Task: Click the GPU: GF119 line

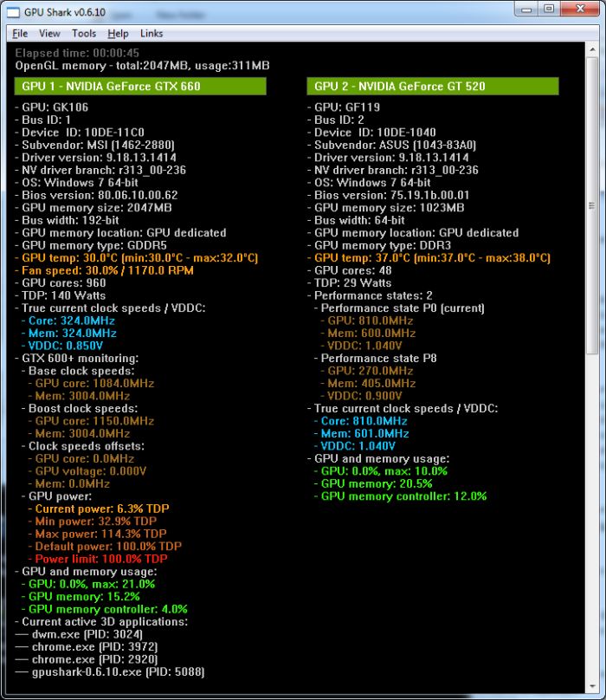Action: [x=344, y=107]
